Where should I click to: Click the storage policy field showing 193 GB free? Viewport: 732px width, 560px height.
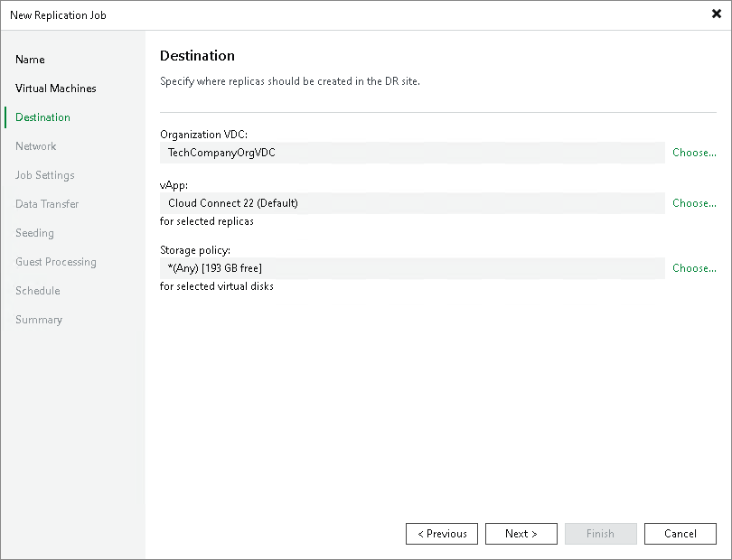(x=411, y=268)
